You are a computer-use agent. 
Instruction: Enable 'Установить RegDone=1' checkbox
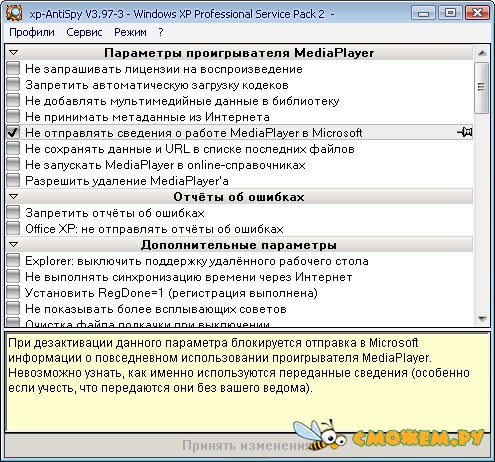tap(13, 292)
